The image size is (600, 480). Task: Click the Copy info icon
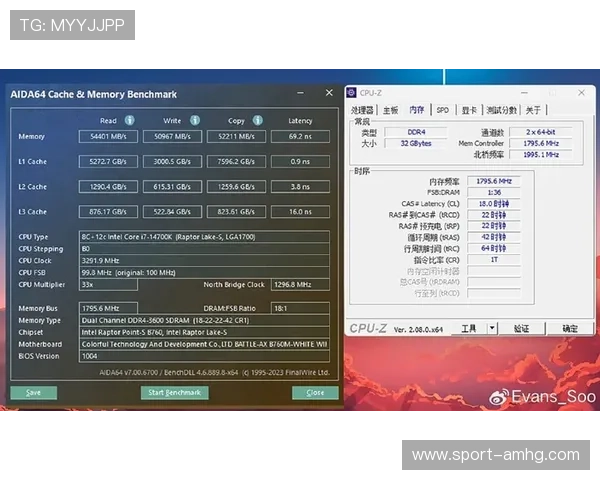pos(258,120)
